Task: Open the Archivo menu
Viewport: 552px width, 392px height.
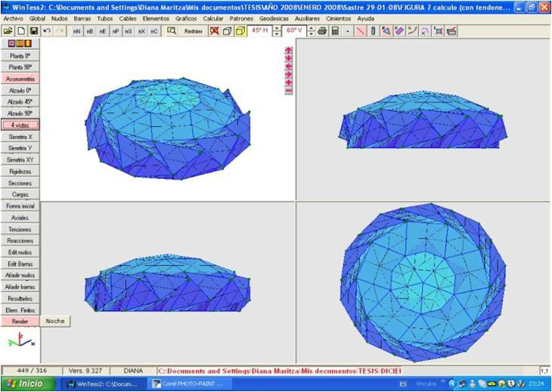Action: pos(14,17)
